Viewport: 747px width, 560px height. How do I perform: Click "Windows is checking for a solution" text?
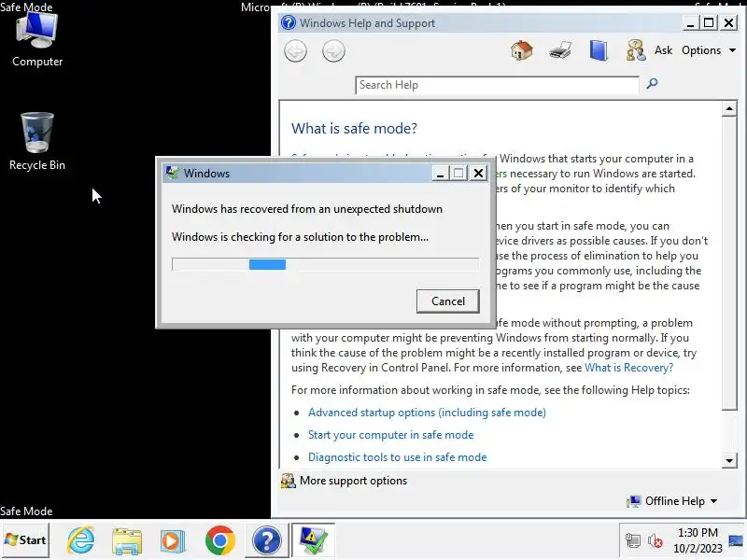point(300,237)
